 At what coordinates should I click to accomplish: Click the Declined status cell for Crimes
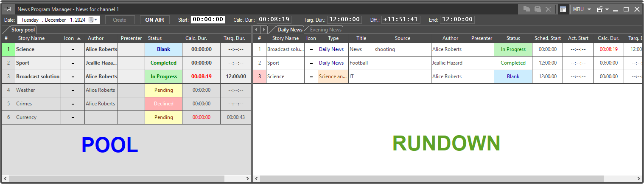point(163,104)
